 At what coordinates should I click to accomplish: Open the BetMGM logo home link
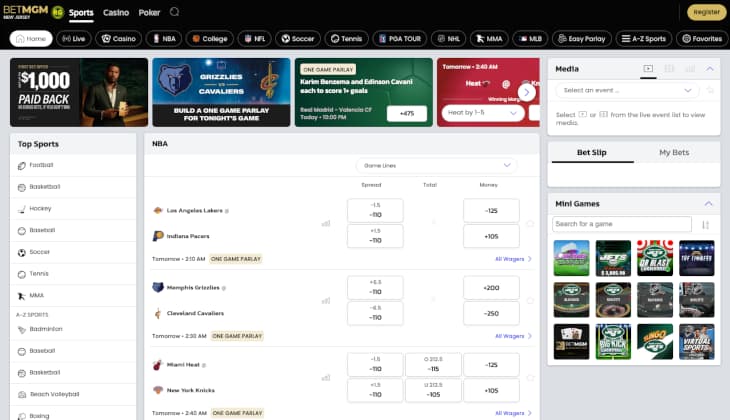pyautogui.click(x=26, y=12)
